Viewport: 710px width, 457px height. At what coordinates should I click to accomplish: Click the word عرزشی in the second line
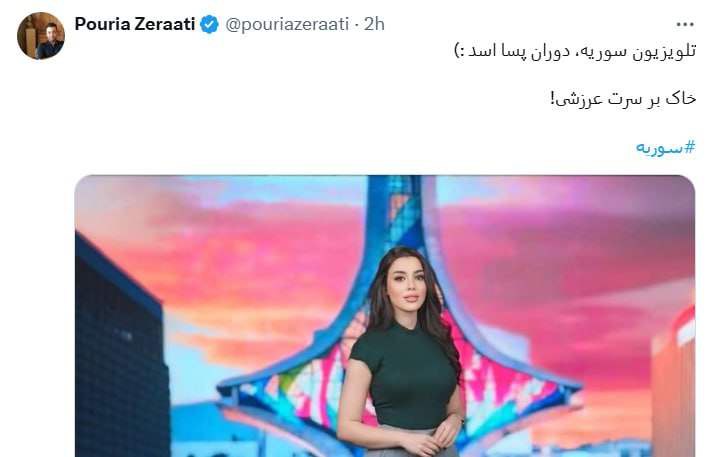576,99
